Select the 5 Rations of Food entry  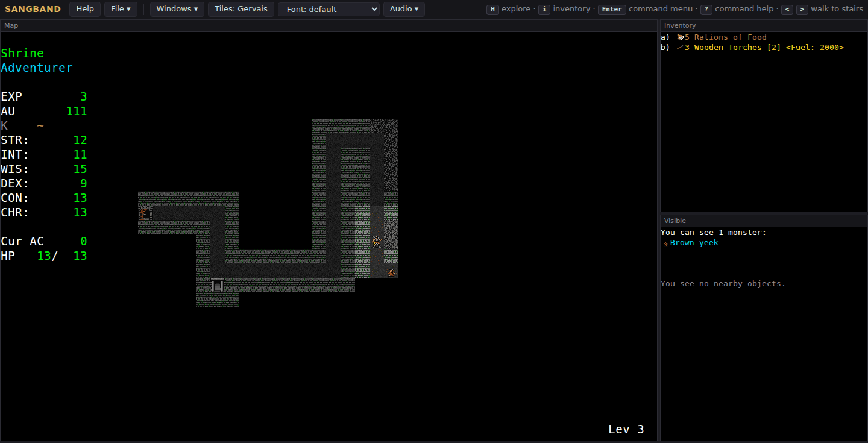coord(714,37)
